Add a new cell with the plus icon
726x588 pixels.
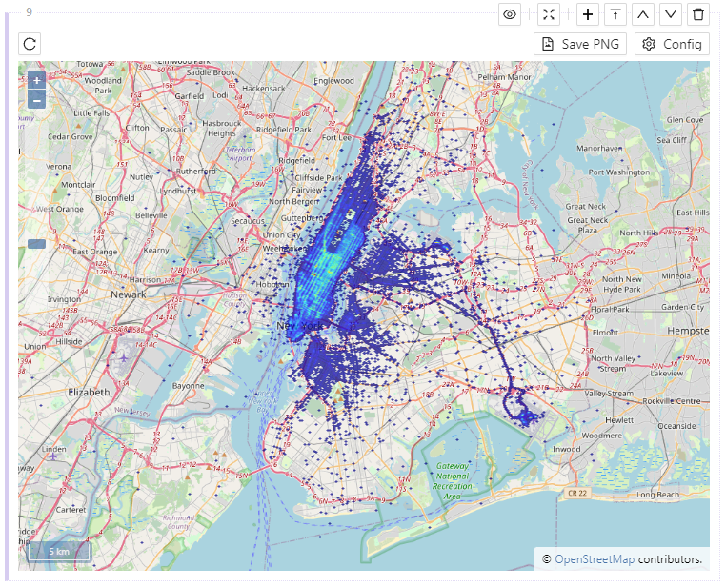click(588, 14)
